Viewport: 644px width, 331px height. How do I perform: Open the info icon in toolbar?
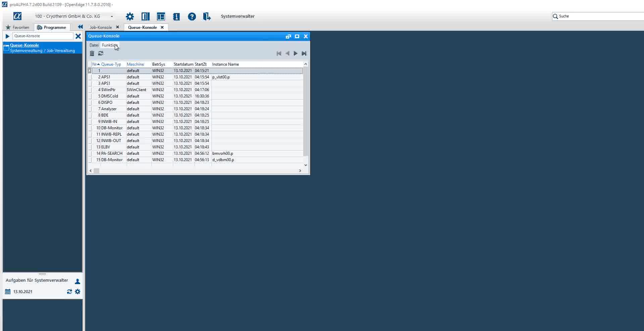click(x=176, y=16)
